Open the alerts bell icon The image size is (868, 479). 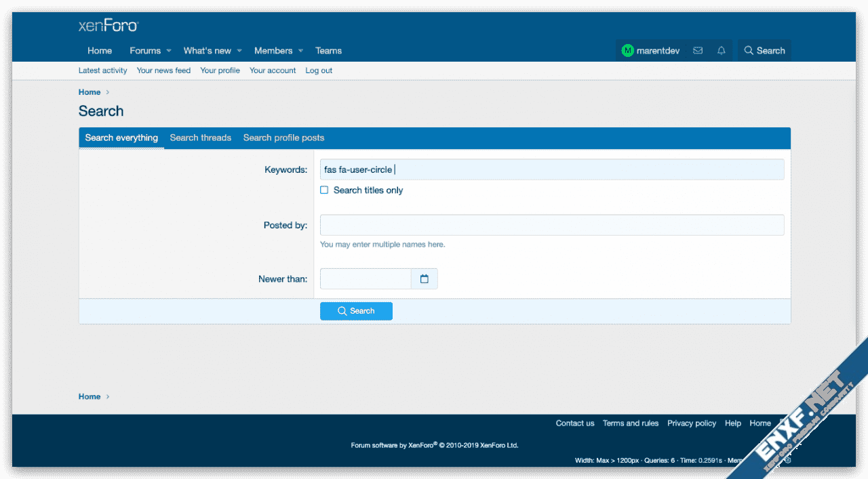click(721, 51)
